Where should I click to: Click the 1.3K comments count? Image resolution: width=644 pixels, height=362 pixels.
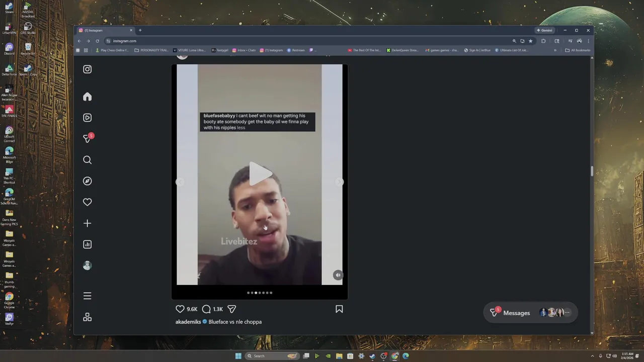tap(218, 309)
